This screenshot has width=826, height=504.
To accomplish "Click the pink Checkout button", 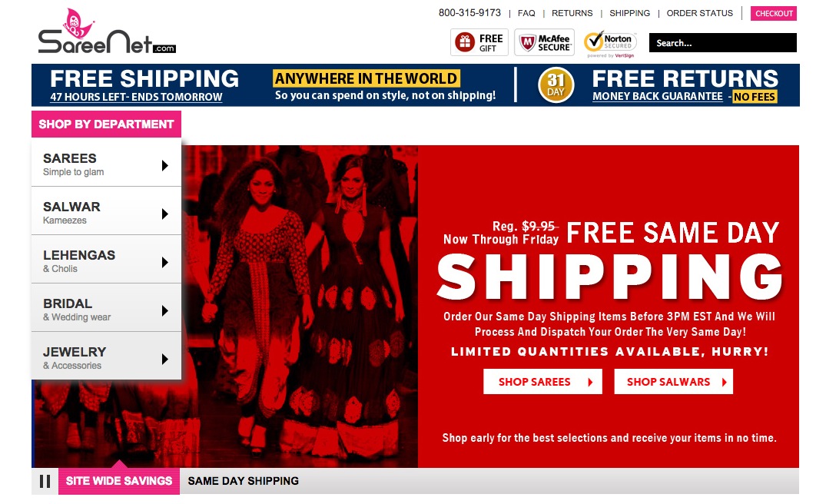I will tap(774, 13).
